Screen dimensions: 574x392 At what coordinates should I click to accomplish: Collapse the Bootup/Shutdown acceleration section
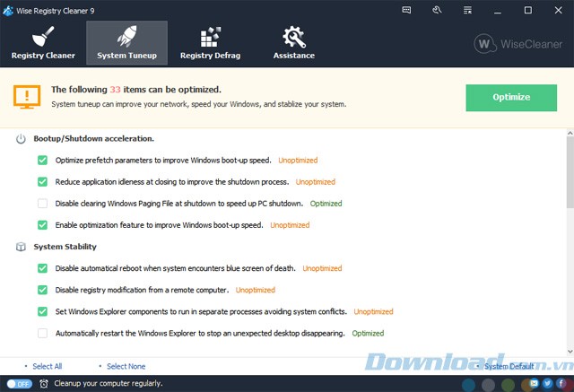pos(21,139)
